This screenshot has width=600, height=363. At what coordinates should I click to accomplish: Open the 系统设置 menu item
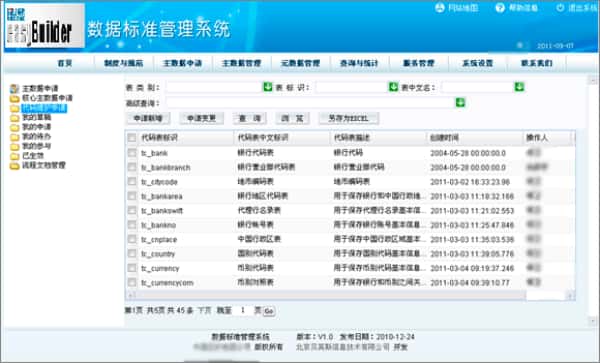click(478, 63)
